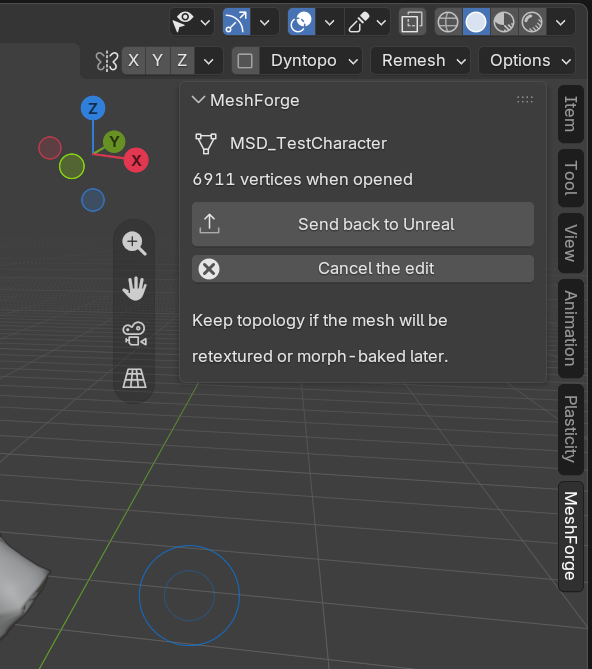This screenshot has width=592, height=669.
Task: Toggle the Show Overlays button
Action: 302,21
